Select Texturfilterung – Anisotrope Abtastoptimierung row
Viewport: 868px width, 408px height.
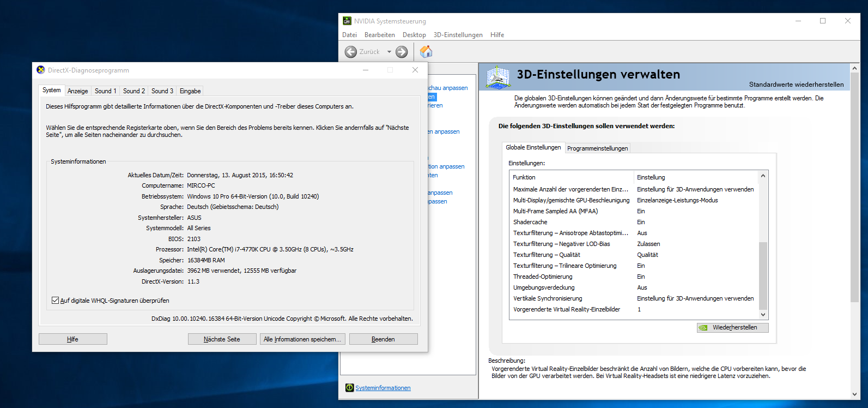(x=634, y=233)
